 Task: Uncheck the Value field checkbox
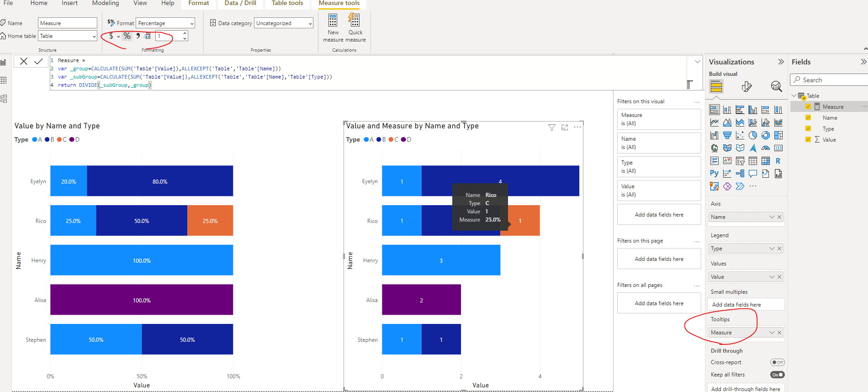click(x=808, y=140)
